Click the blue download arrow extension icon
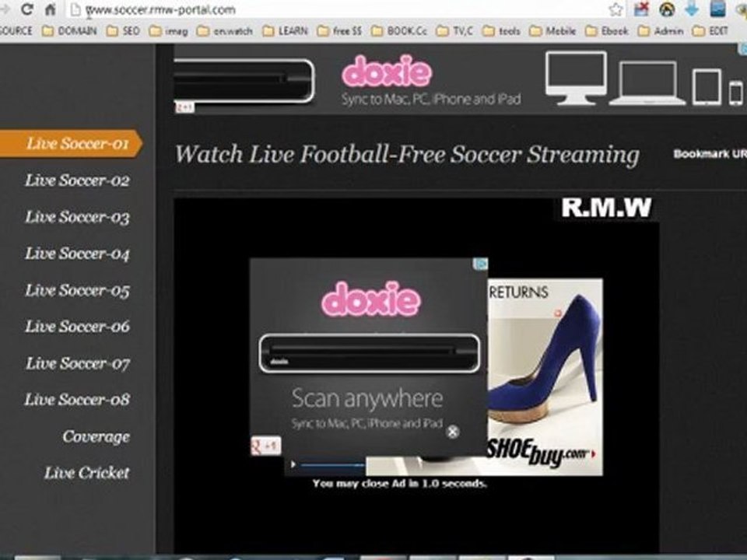Viewport: 747px width, 560px height. coord(692,9)
